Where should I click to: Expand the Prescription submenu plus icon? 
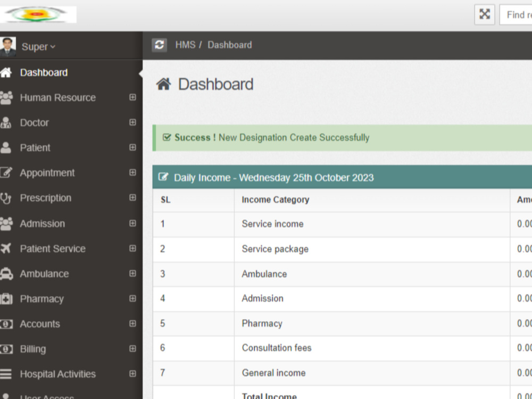[x=132, y=197]
